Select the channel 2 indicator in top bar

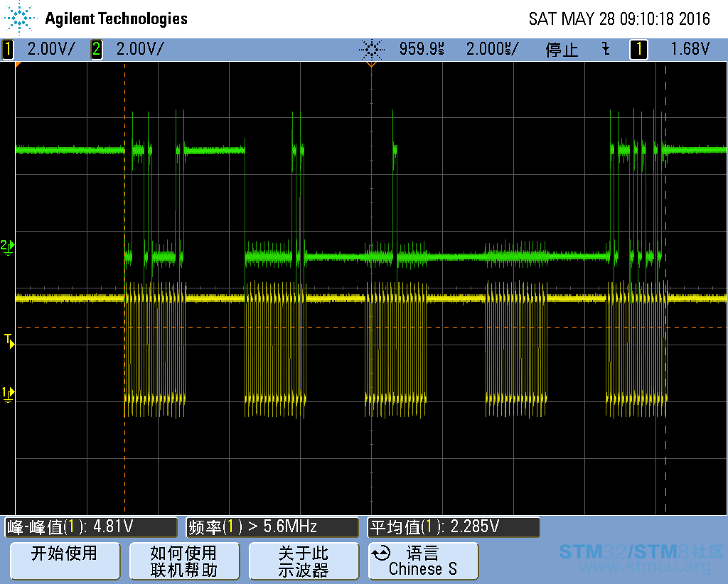[x=96, y=49]
